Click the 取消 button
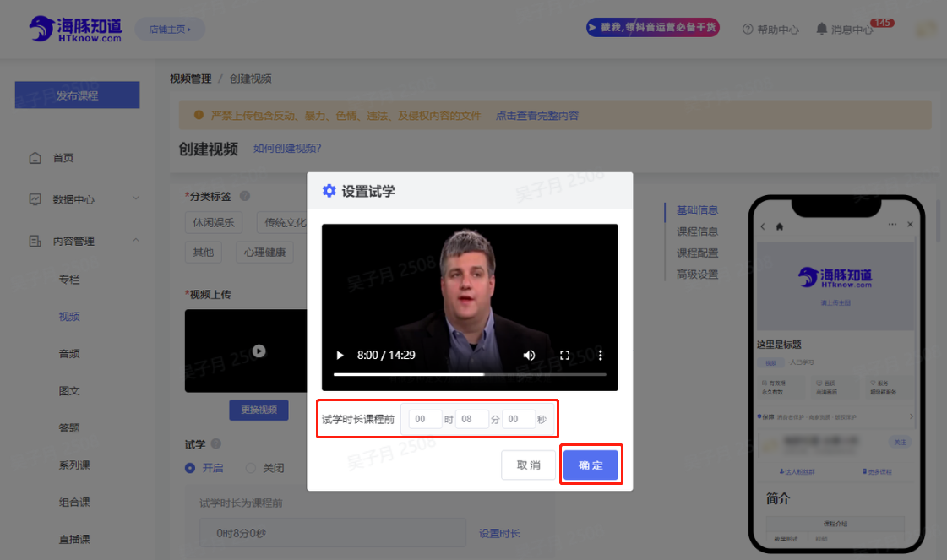This screenshot has height=560, width=947. [529, 465]
